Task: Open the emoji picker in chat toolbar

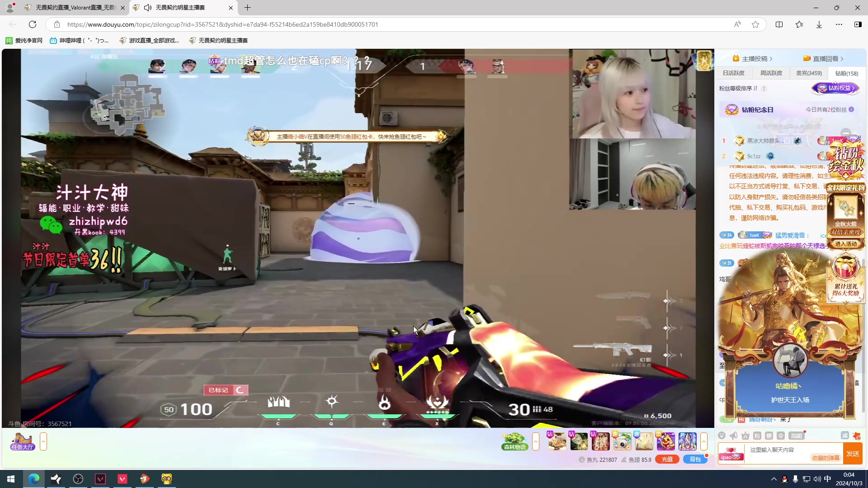Action: (x=722, y=436)
